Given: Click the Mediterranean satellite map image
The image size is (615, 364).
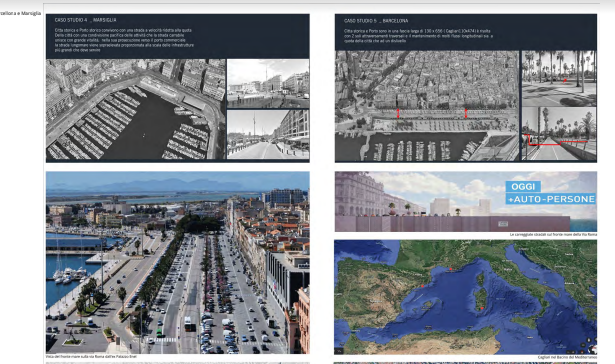Looking at the screenshot, I should [x=466, y=297].
